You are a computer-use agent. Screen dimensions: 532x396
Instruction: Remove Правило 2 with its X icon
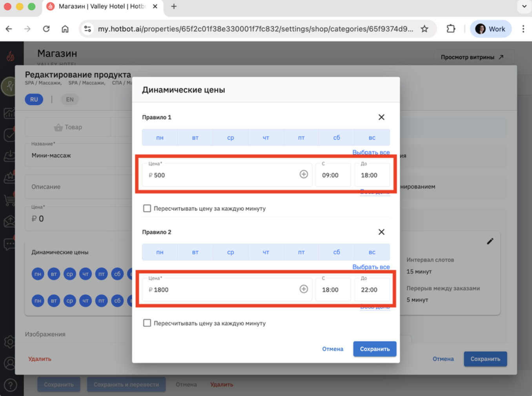(x=381, y=232)
